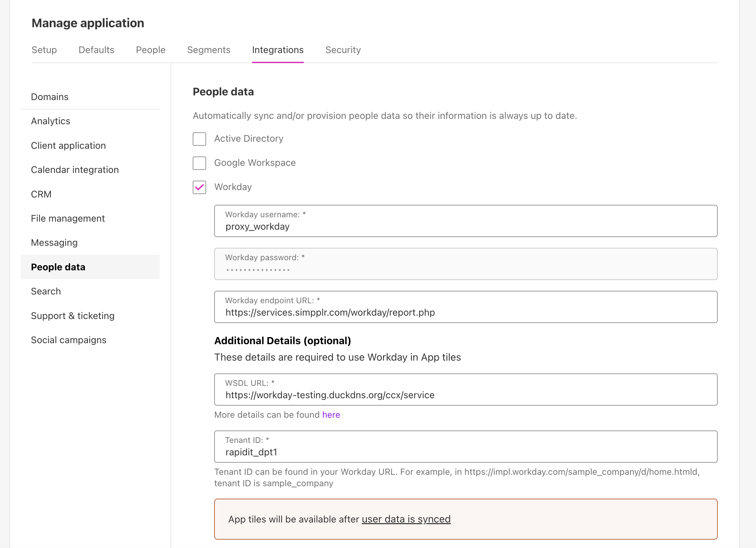
Task: Enable the Google Workspace checkbox
Action: tap(199, 163)
